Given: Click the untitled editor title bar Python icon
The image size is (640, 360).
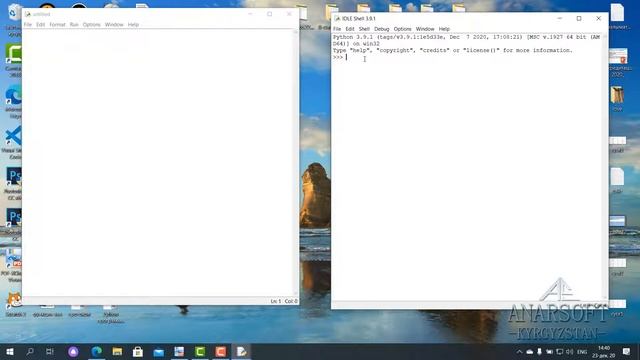Looking at the screenshot, I should pos(28,14).
